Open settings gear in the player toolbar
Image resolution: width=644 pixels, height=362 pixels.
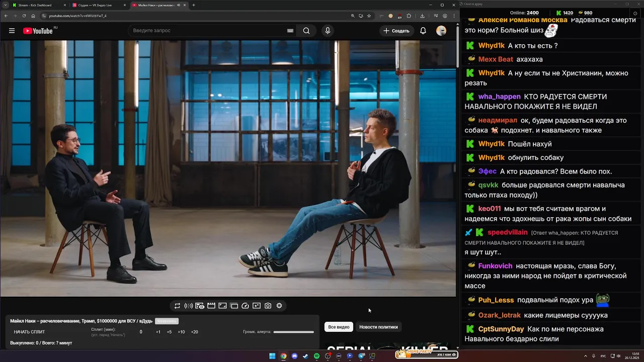tap(279, 306)
